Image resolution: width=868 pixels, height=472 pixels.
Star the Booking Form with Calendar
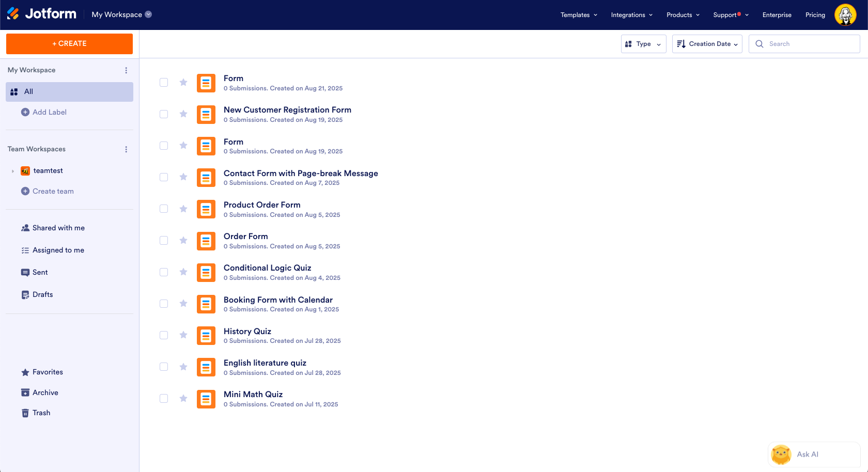[x=183, y=303]
